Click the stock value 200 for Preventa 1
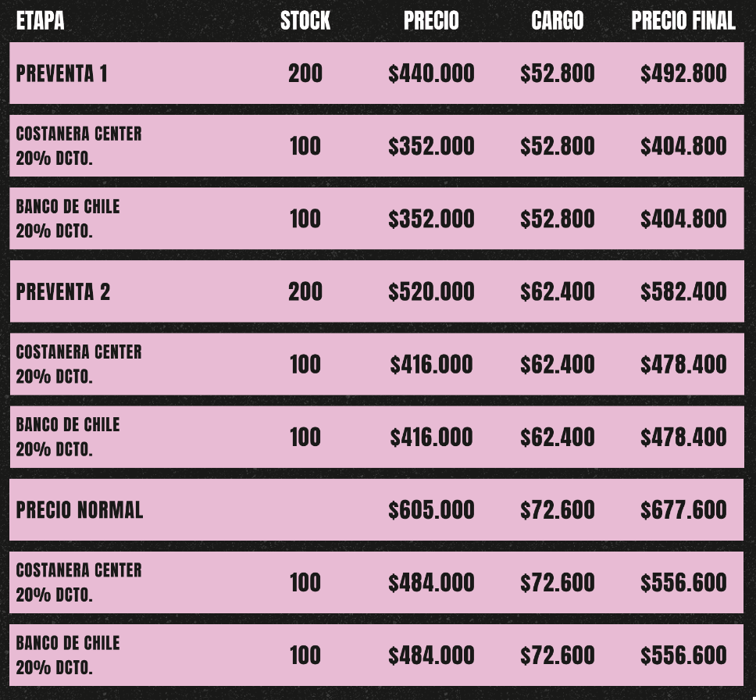 tap(305, 73)
